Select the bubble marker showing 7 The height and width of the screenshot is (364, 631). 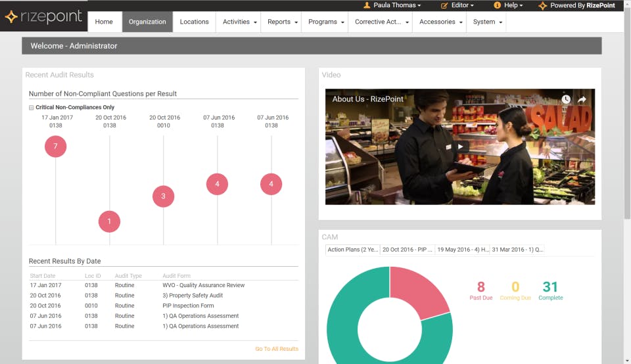click(55, 147)
